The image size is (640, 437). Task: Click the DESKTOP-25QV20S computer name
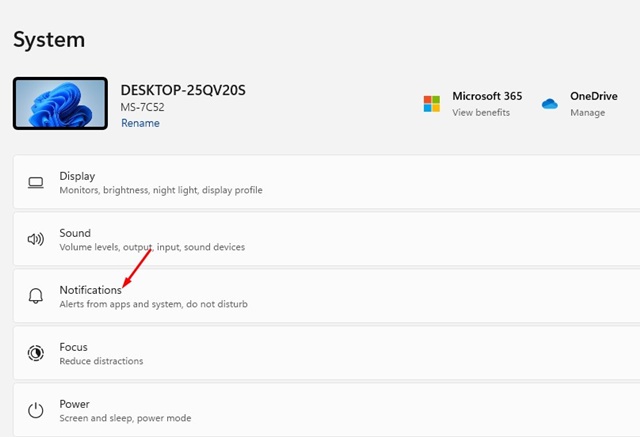point(183,90)
